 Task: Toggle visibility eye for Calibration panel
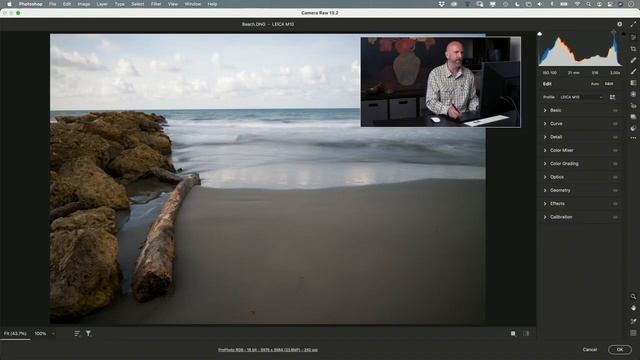pos(615,217)
